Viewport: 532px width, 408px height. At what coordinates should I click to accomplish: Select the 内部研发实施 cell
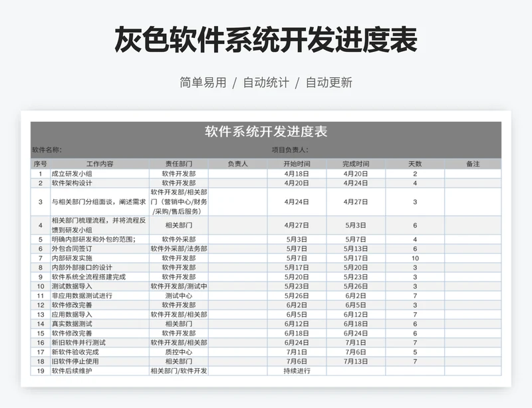click(100, 258)
